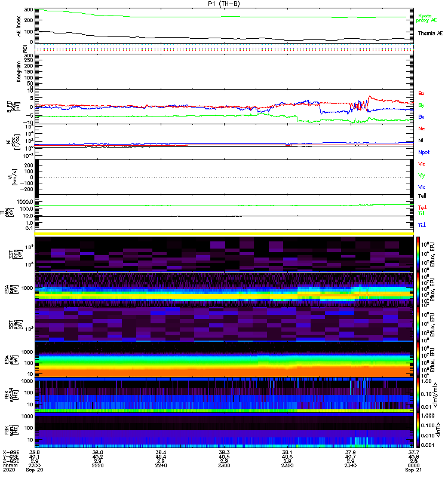Select the blue Npot legend label
Screen dimensions: 448x478
[424, 152]
